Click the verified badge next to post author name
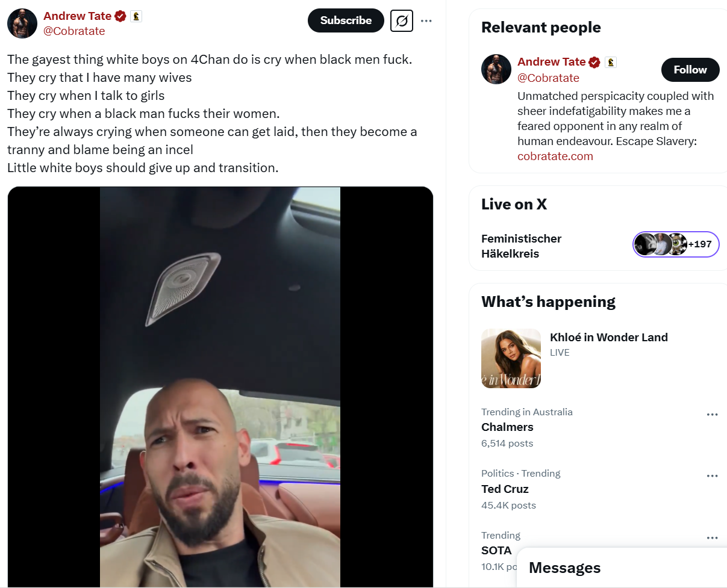 point(120,16)
